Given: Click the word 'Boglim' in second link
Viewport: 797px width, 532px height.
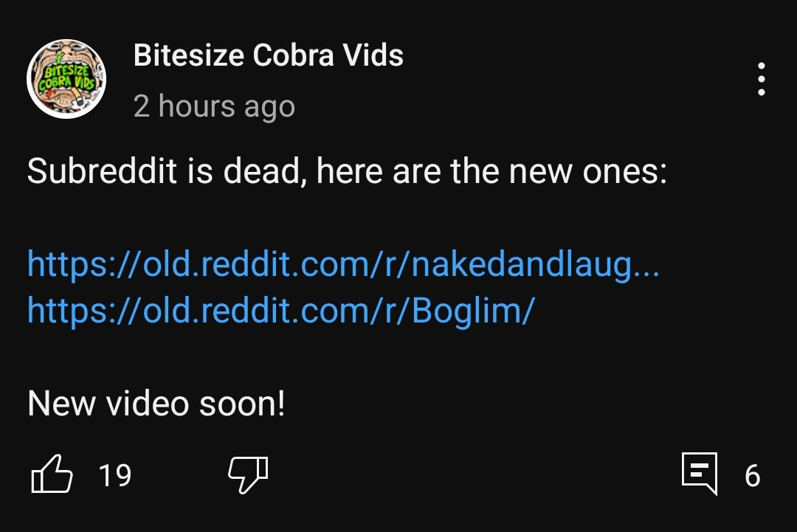Looking at the screenshot, I should coord(468,311).
